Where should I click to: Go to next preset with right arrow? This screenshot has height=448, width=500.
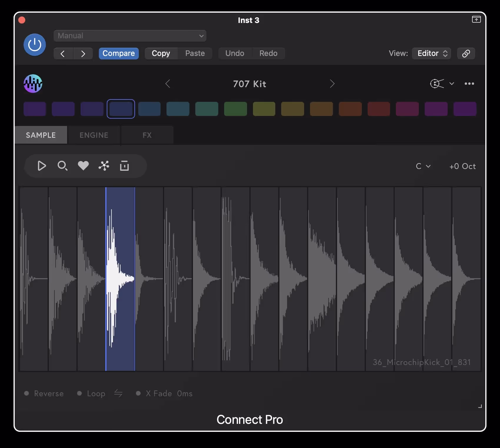point(83,54)
